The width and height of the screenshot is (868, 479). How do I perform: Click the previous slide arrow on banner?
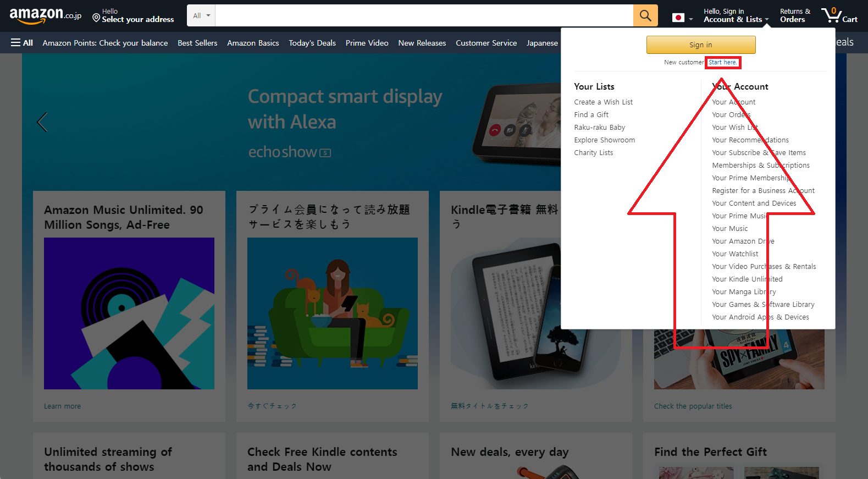42,122
